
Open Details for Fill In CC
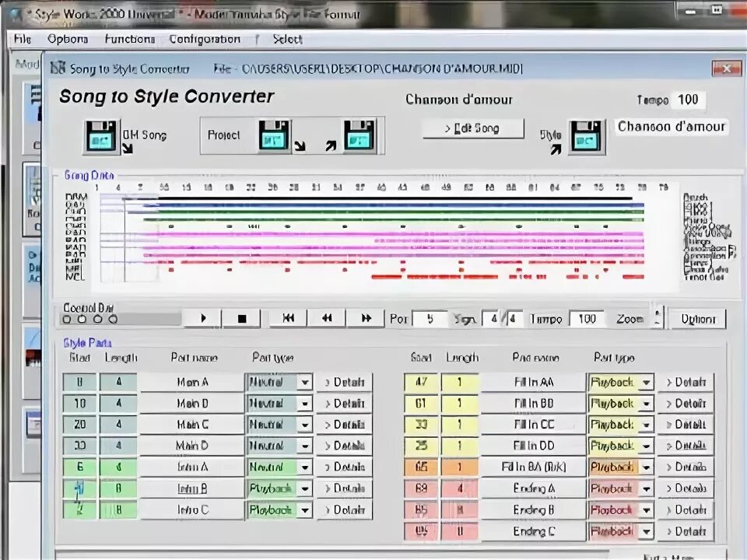(686, 425)
